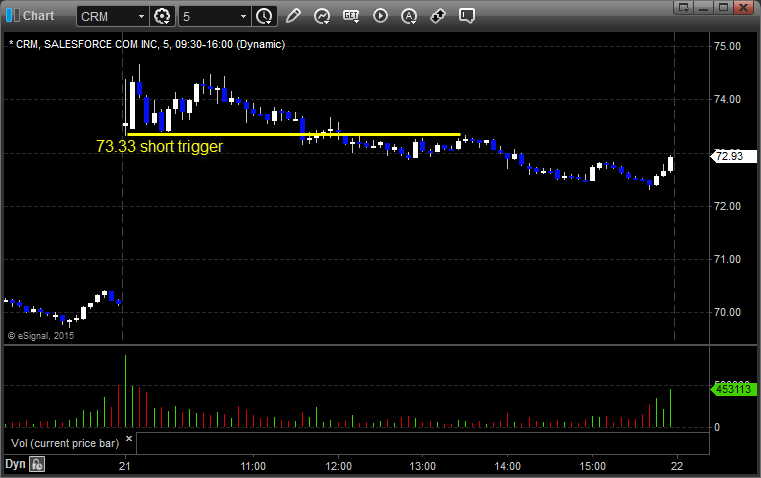Click the 11:00 time axis label
This screenshot has height=478, width=761.
pyautogui.click(x=253, y=466)
